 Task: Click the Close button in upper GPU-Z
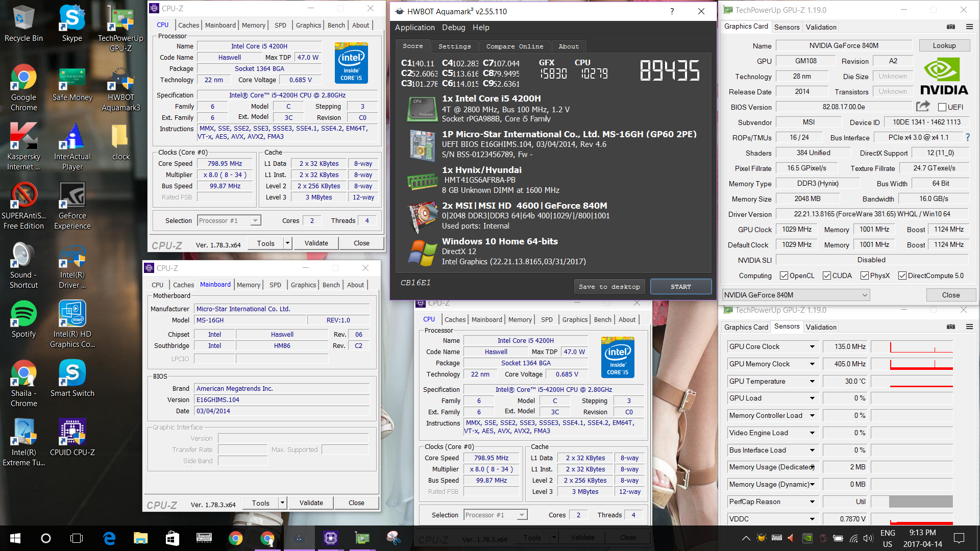coord(950,295)
